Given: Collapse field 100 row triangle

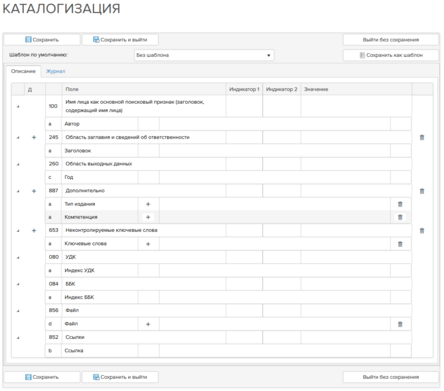Looking at the screenshot, I should [x=18, y=106].
